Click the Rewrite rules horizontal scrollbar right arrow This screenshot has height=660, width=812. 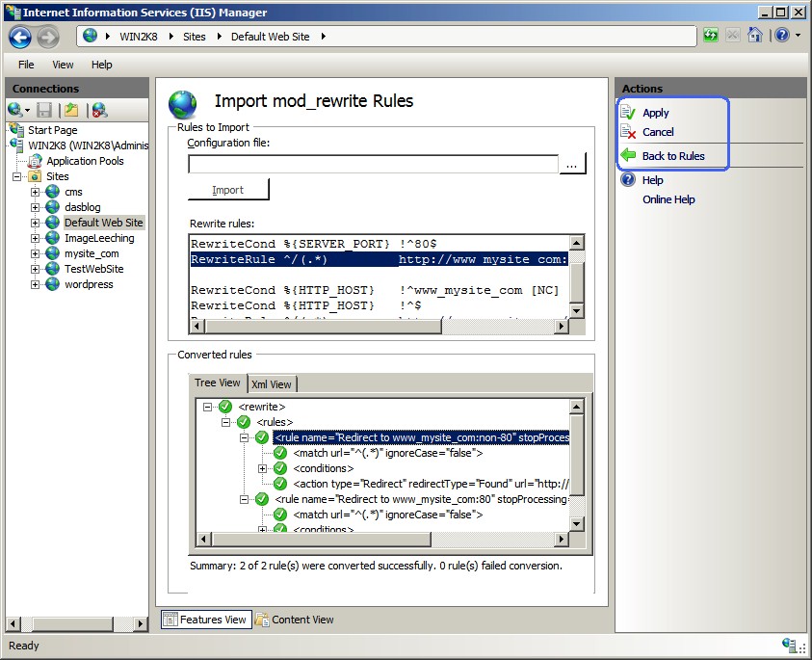(x=561, y=327)
